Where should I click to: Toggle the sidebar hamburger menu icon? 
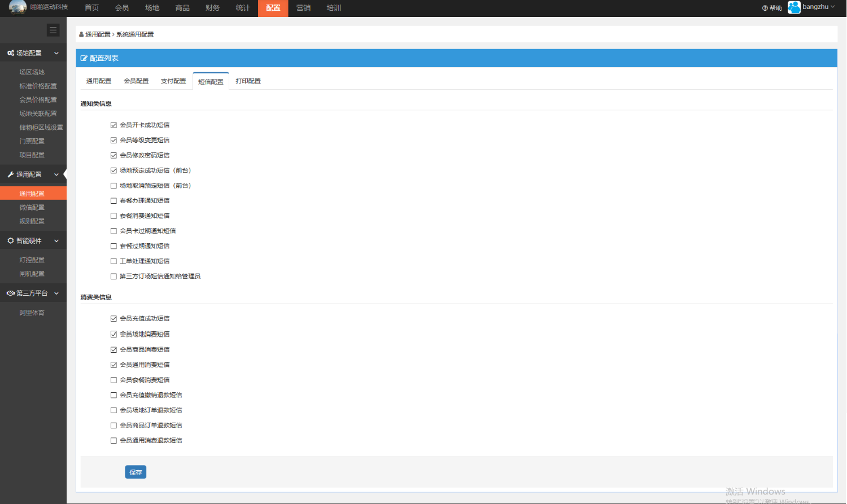click(x=53, y=30)
